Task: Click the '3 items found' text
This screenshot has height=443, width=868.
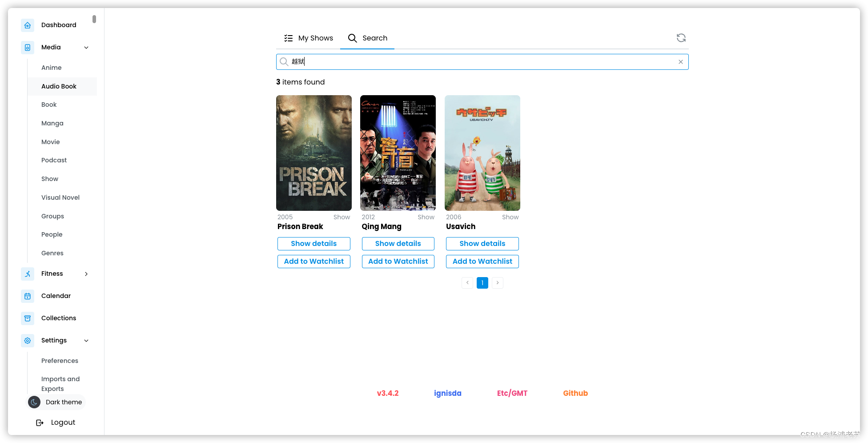Action: click(301, 82)
